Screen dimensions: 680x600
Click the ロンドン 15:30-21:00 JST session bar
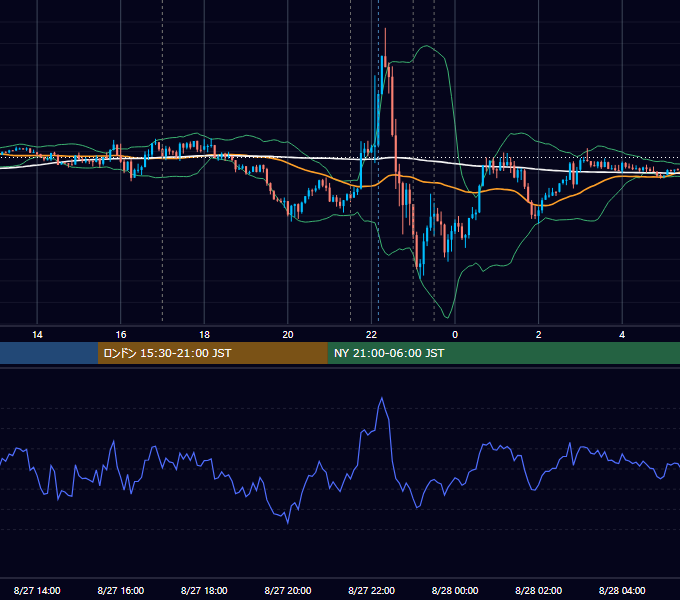point(212,353)
